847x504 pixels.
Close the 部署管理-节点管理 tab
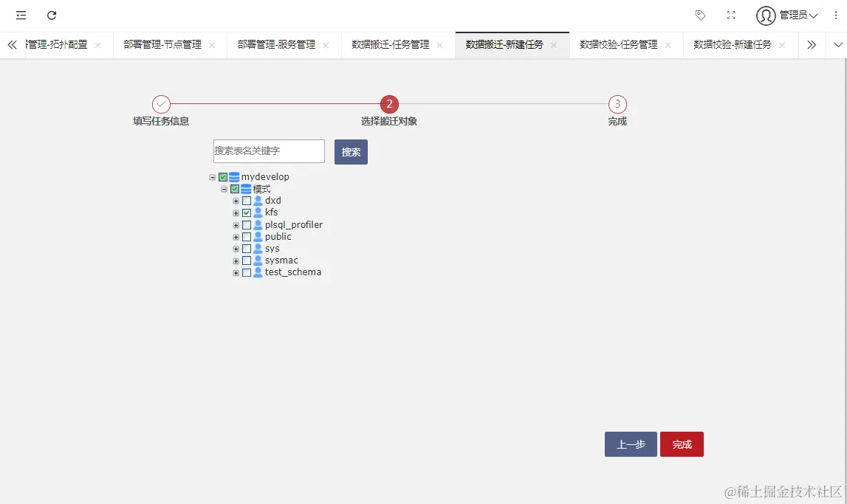click(x=212, y=45)
